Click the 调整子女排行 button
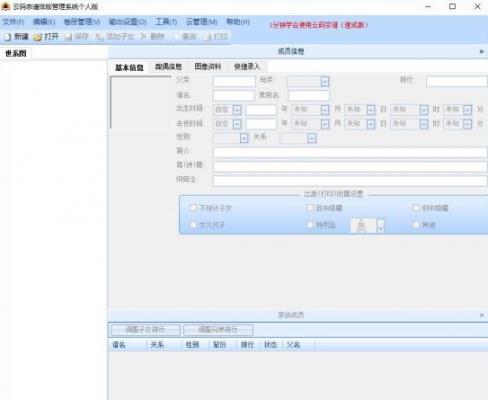Image resolution: width=488 pixels, height=400 pixels. 145,330
